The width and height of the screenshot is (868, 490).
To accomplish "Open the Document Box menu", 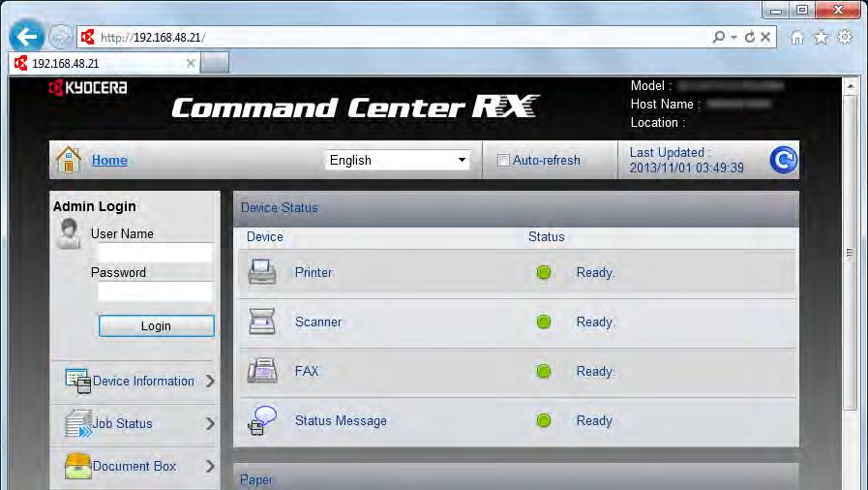I will [x=135, y=466].
